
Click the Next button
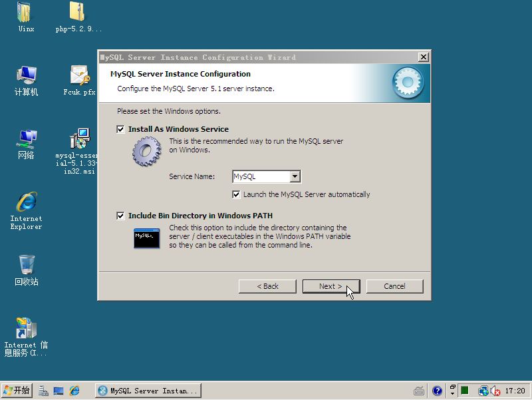pos(331,286)
